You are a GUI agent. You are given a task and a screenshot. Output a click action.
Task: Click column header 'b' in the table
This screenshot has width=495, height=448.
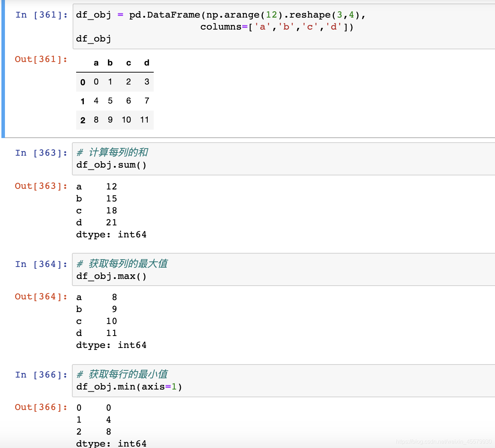110,63
